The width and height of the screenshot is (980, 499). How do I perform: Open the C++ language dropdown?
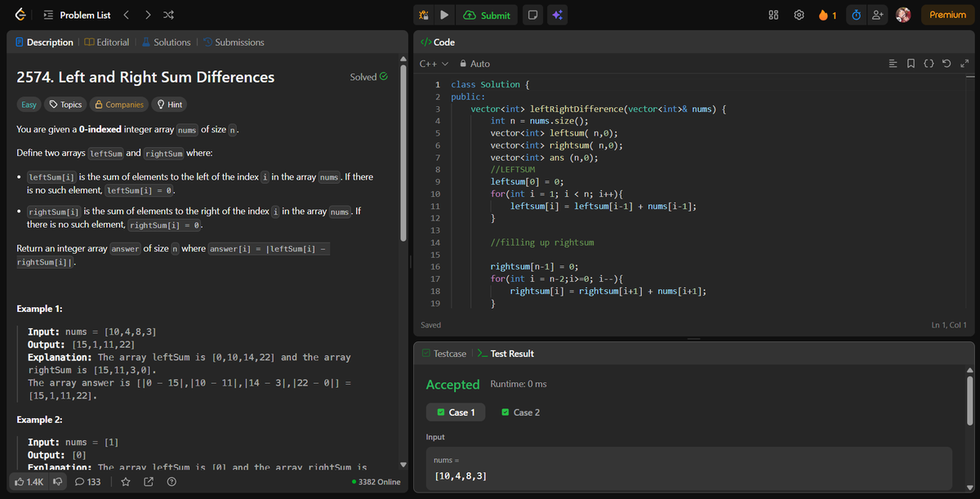(x=434, y=64)
